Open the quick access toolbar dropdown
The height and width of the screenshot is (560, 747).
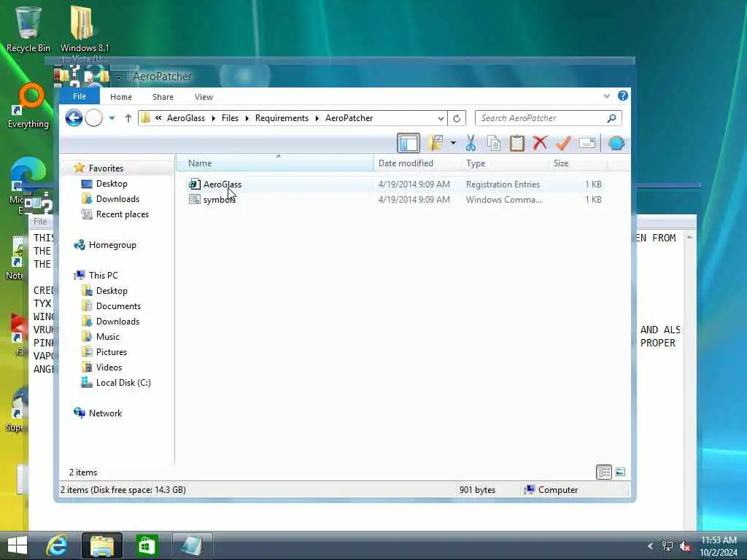tap(119, 77)
